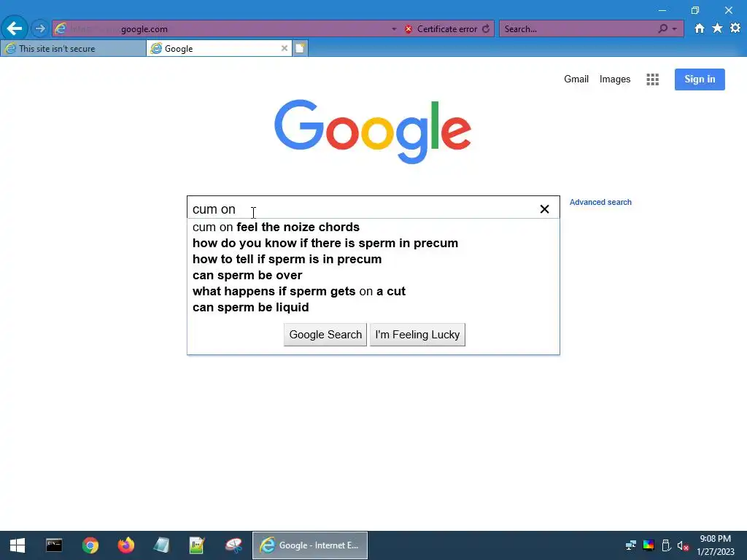Viewport: 747px width, 560px height.
Task: Open the green chart notepad taskbar icon
Action: tap(197, 545)
